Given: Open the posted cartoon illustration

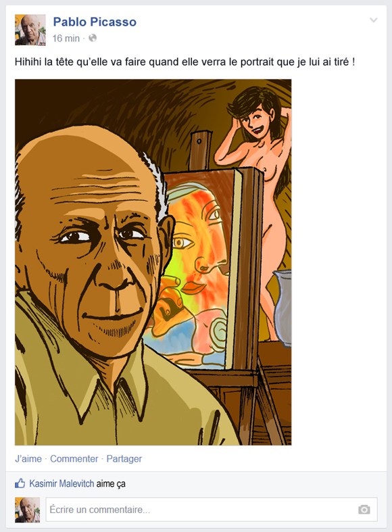Looking at the screenshot, I should [x=153, y=262].
